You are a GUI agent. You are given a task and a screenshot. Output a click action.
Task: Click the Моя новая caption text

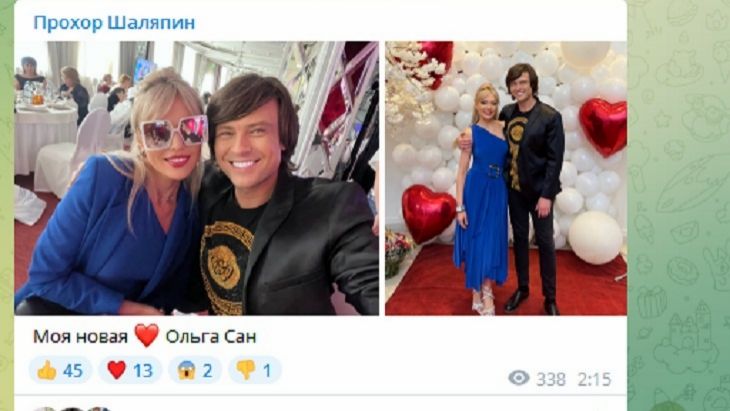[80, 337]
